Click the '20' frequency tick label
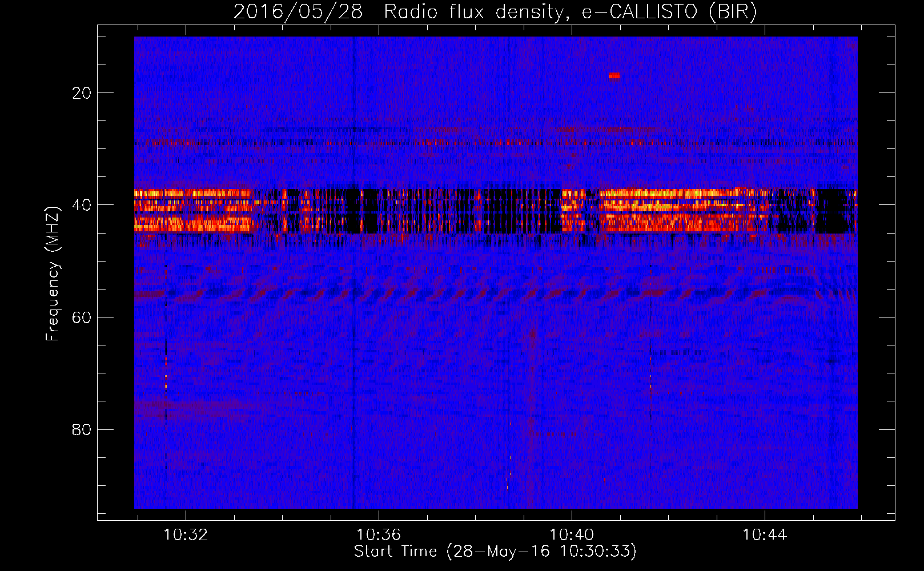 [x=82, y=93]
